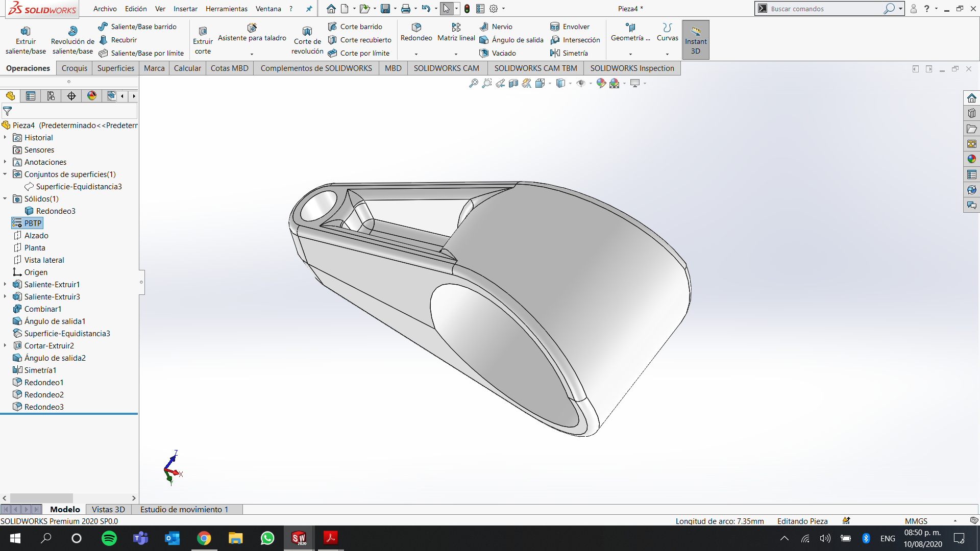
Task: Select the Vaciado shell tool
Action: (498, 53)
